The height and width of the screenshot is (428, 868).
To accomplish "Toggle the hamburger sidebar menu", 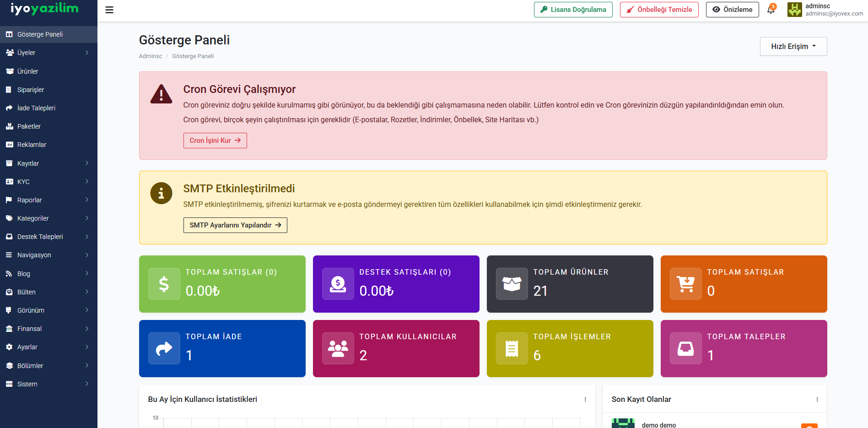I will pos(109,10).
